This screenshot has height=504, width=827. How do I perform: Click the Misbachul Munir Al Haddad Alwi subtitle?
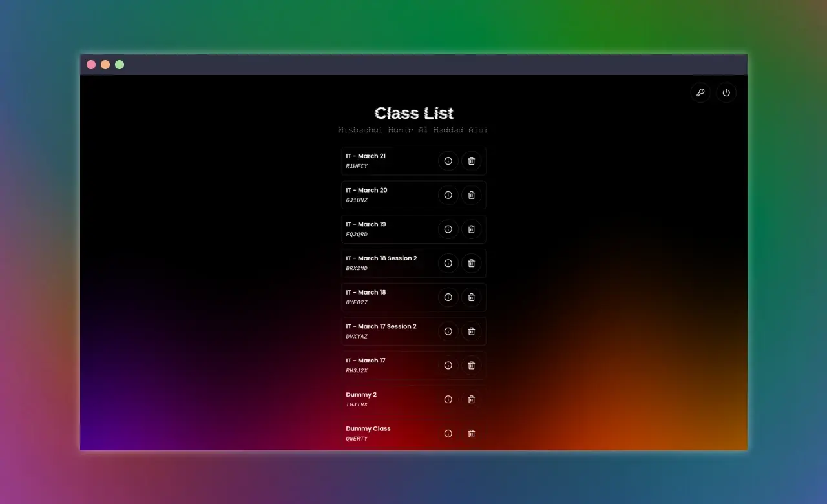(x=413, y=130)
